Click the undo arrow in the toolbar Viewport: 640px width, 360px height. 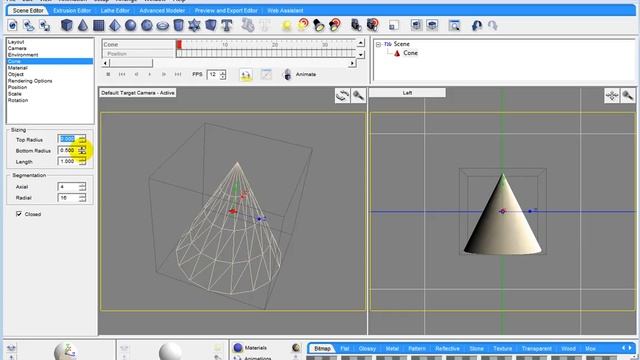476,25
